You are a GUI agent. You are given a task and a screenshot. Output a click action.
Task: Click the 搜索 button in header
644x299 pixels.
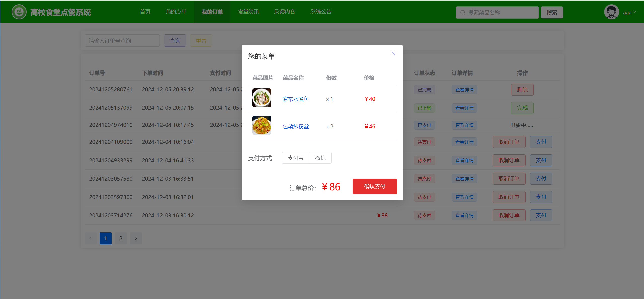pyautogui.click(x=552, y=12)
